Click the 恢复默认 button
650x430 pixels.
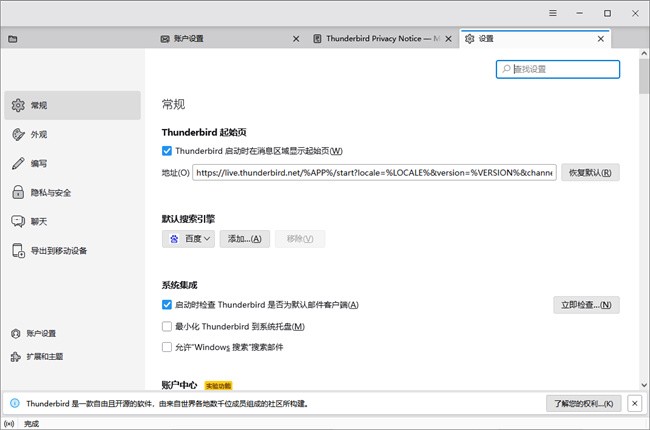[591, 172]
